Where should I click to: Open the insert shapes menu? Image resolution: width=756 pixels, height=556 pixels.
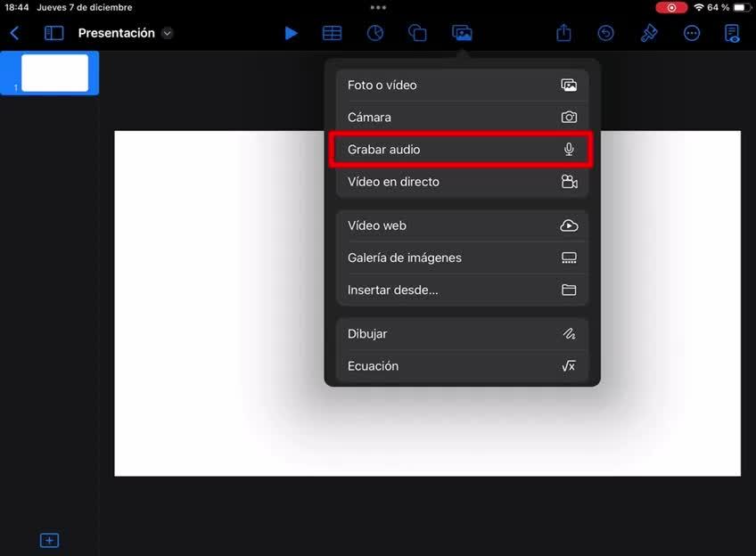[417, 33]
